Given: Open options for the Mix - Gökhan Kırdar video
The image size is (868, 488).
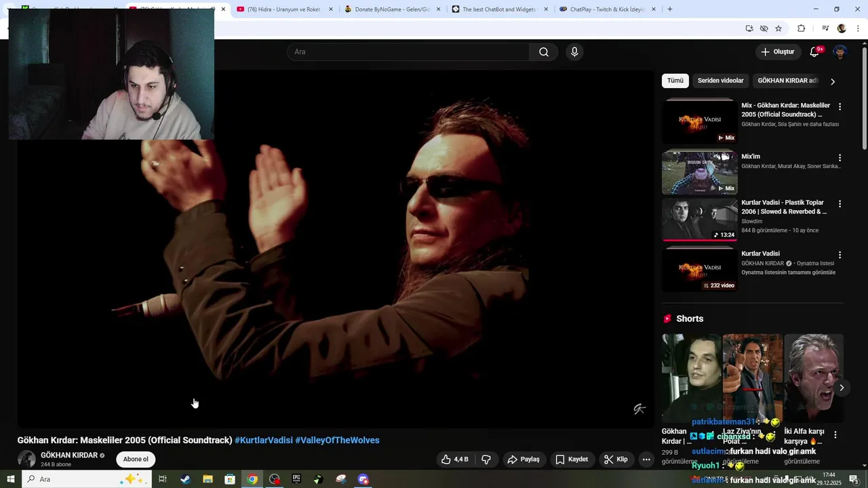Looking at the screenshot, I should pyautogui.click(x=840, y=107).
